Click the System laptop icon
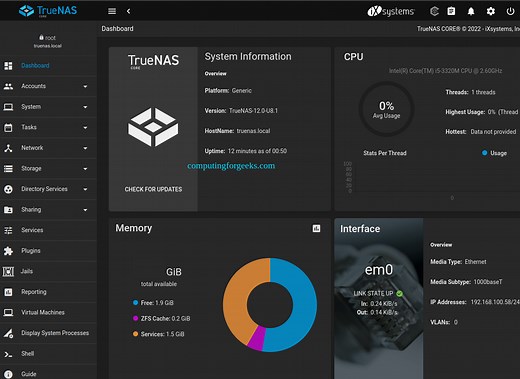This screenshot has height=379, width=520. pos(8,107)
